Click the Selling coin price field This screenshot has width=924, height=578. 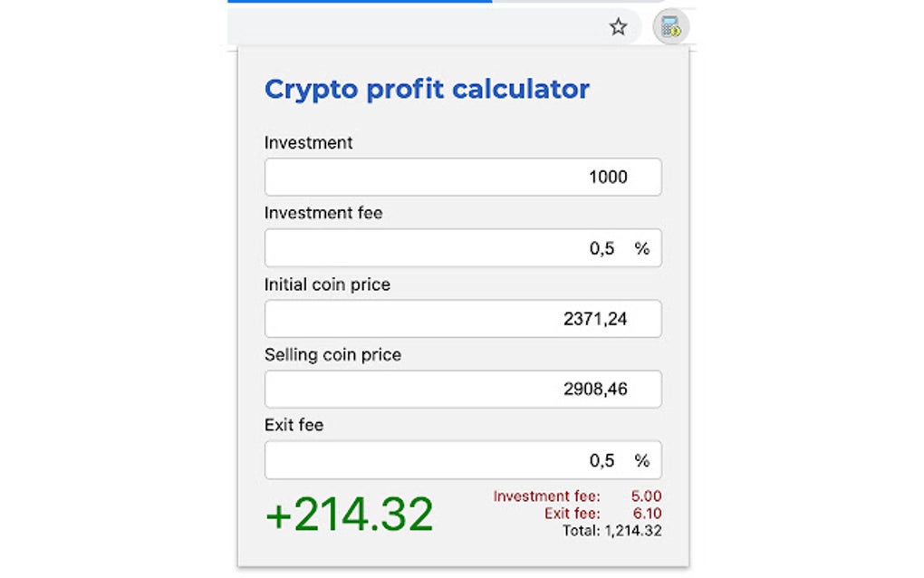coord(462,389)
